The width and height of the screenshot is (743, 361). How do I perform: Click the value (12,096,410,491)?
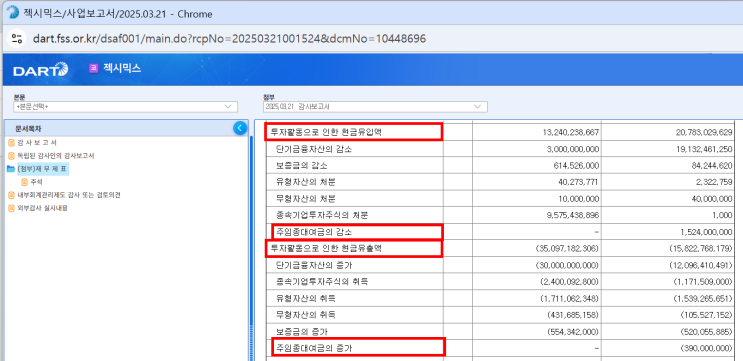point(701,265)
